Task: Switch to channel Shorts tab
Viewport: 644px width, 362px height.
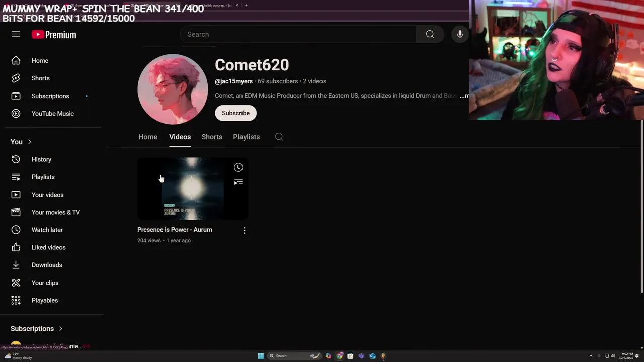Action: click(212, 137)
